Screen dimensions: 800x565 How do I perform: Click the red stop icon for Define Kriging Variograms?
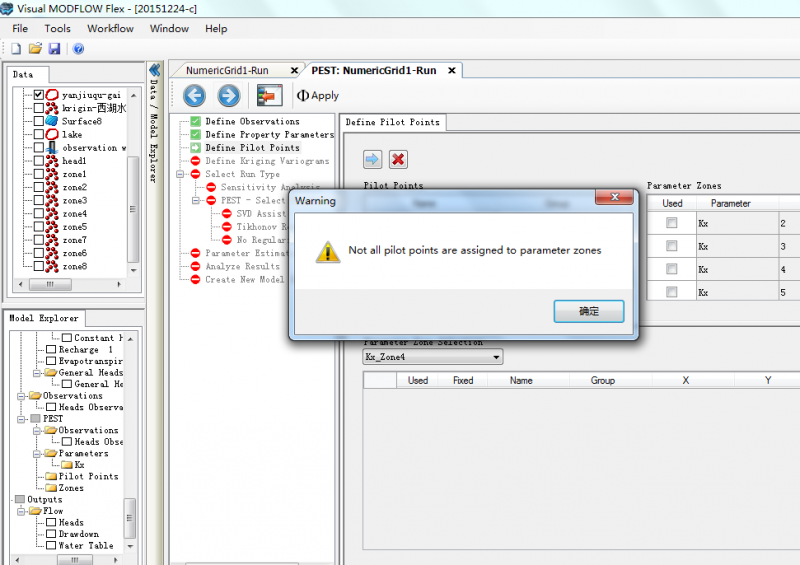(x=195, y=161)
